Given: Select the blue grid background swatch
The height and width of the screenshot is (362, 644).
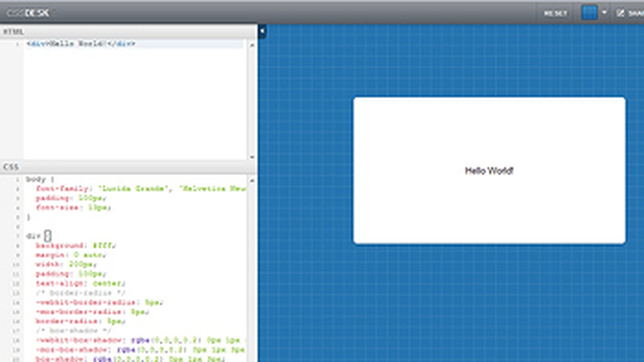Looking at the screenshot, I should point(589,13).
